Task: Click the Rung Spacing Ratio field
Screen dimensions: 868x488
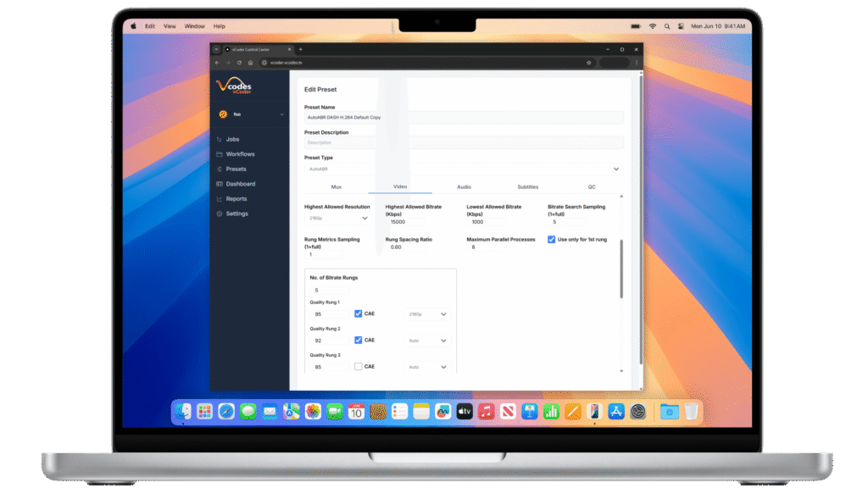Action: point(405,247)
